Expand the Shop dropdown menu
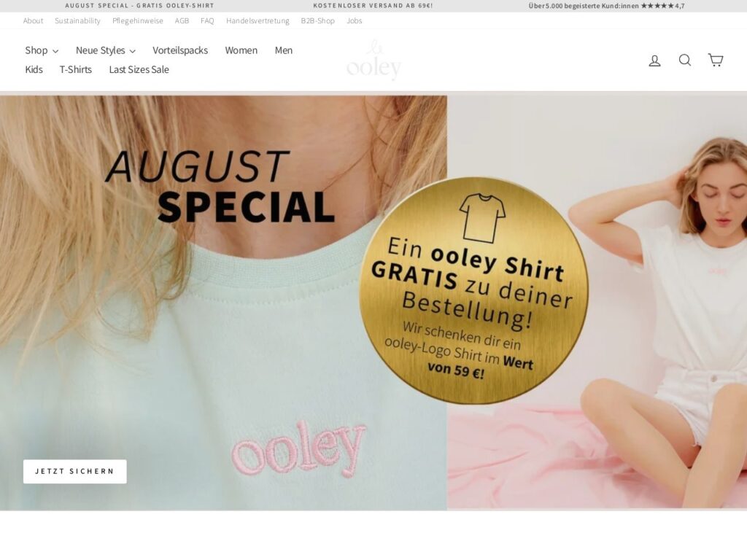This screenshot has height=560, width=747. click(42, 50)
